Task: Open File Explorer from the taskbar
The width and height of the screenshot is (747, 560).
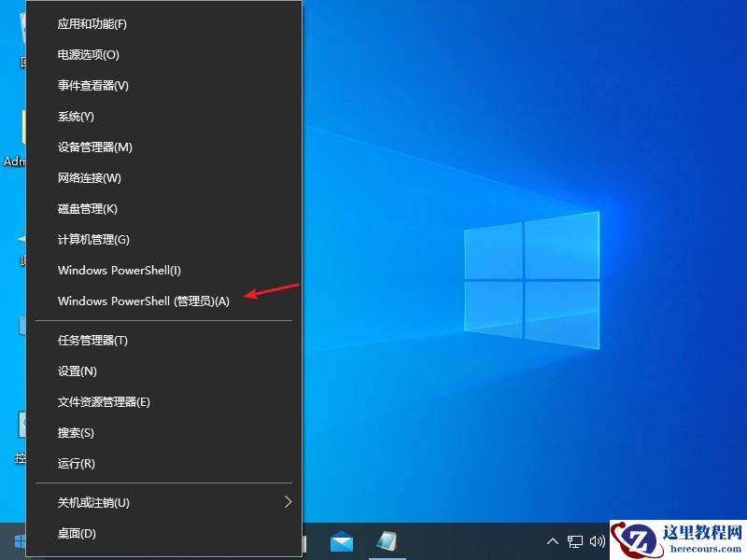Action: point(387,541)
